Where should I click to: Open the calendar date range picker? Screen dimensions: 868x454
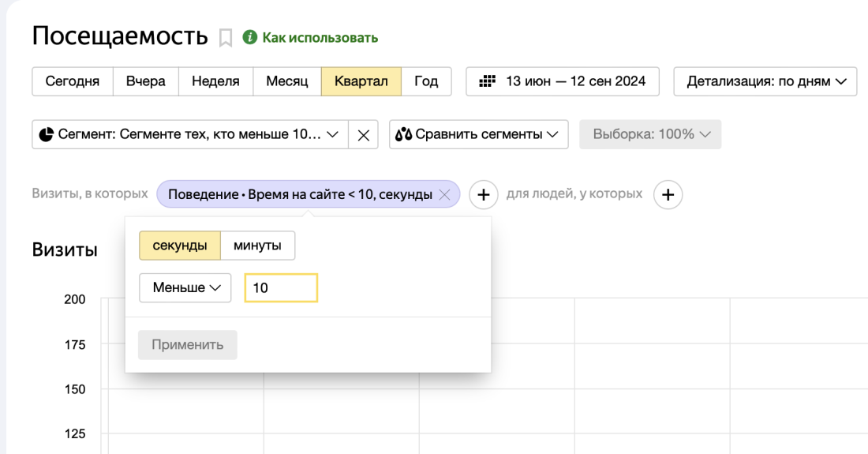tap(563, 81)
